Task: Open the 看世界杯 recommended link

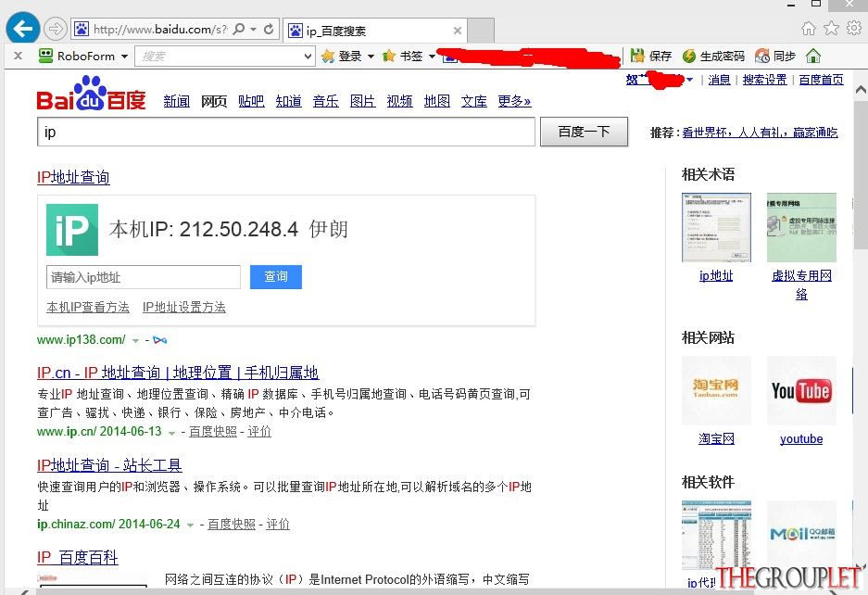Action: click(x=760, y=133)
